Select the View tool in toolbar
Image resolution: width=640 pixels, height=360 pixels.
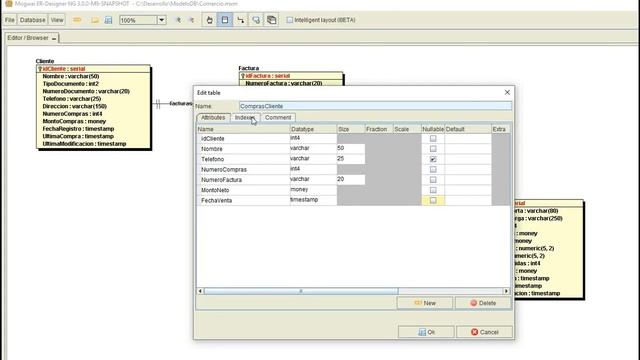coord(271,20)
